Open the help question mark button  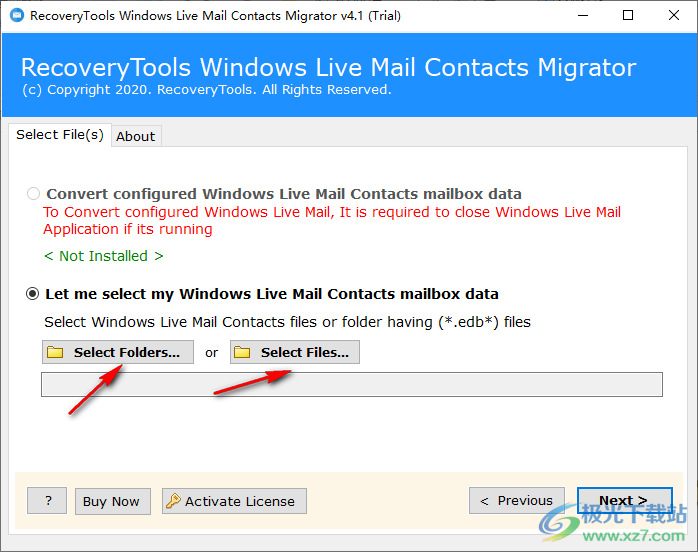point(47,501)
